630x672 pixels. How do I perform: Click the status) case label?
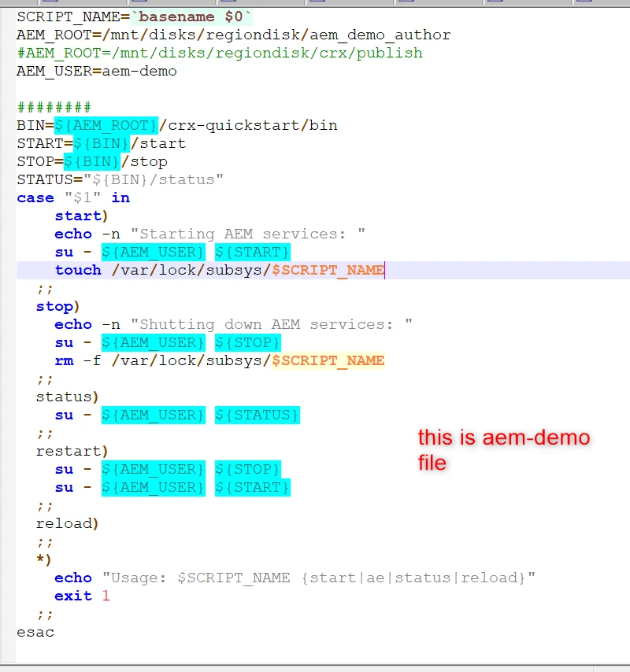point(68,397)
